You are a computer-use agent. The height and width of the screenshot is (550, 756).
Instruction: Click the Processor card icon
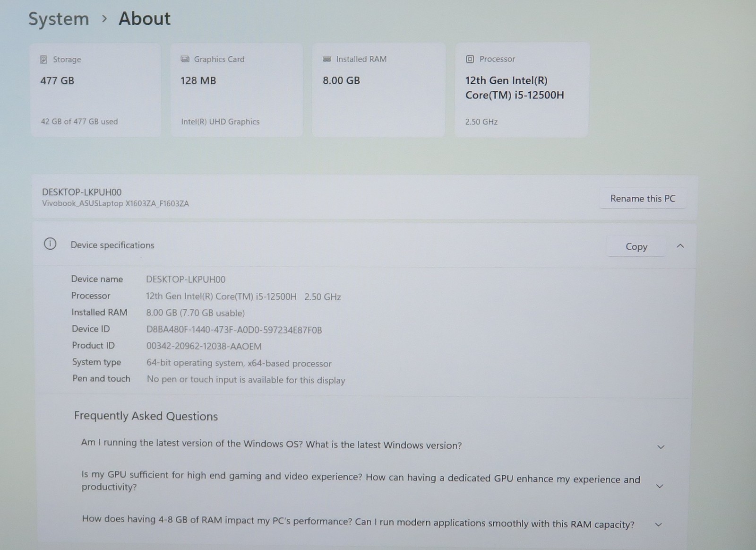[470, 59]
